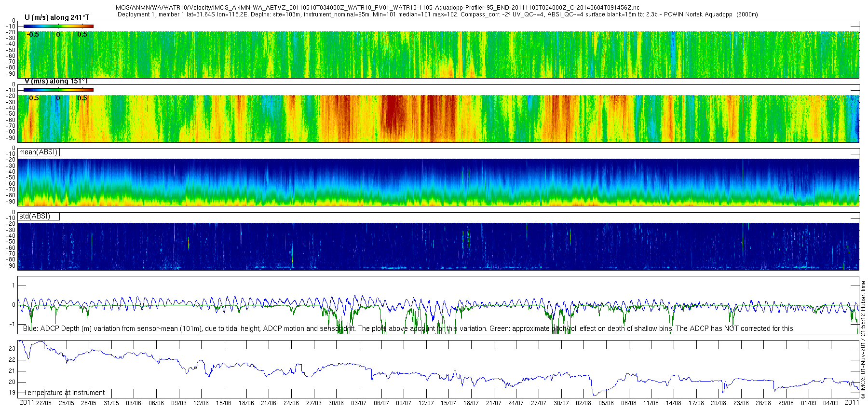Click the 27/07 date tick label
The image size is (868, 410).
click(x=539, y=403)
